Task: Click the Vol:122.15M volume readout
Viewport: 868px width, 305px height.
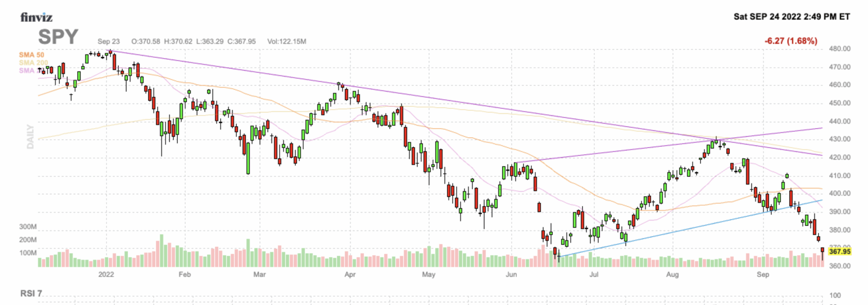Action: pyautogui.click(x=287, y=41)
